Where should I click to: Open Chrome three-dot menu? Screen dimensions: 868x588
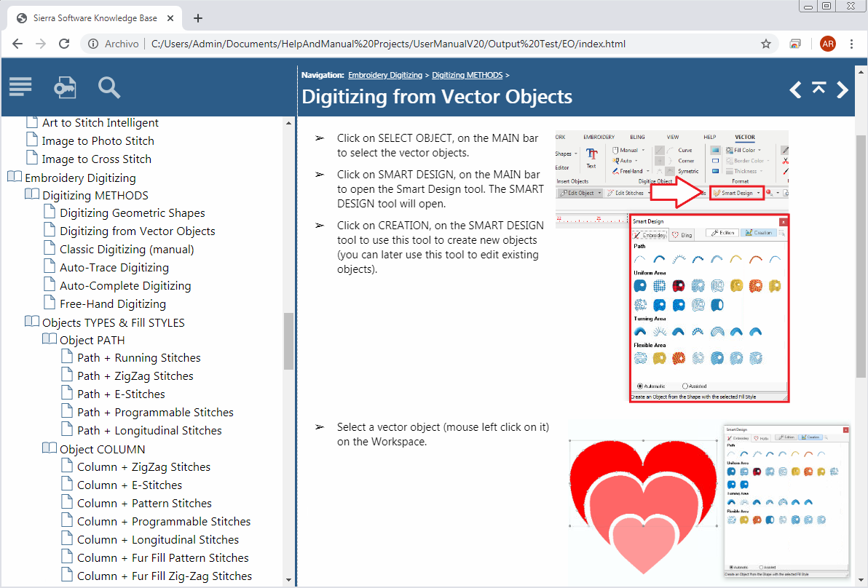852,44
